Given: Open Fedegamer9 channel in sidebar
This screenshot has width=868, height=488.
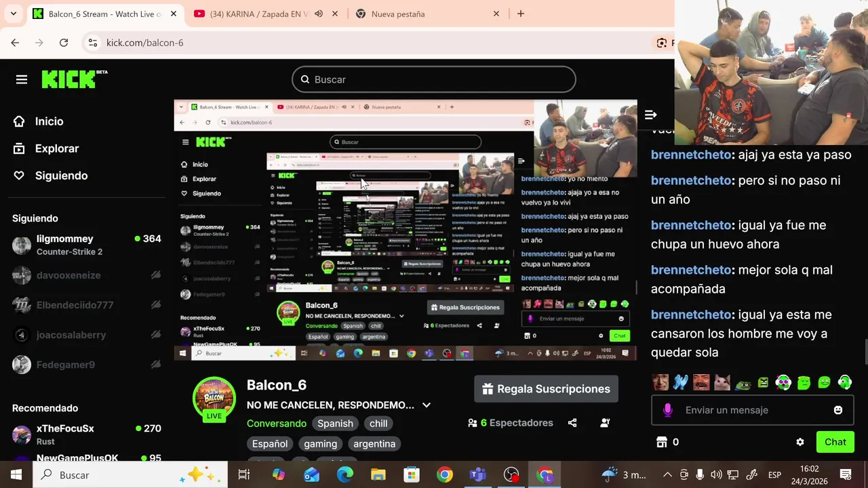Looking at the screenshot, I should [87, 365].
